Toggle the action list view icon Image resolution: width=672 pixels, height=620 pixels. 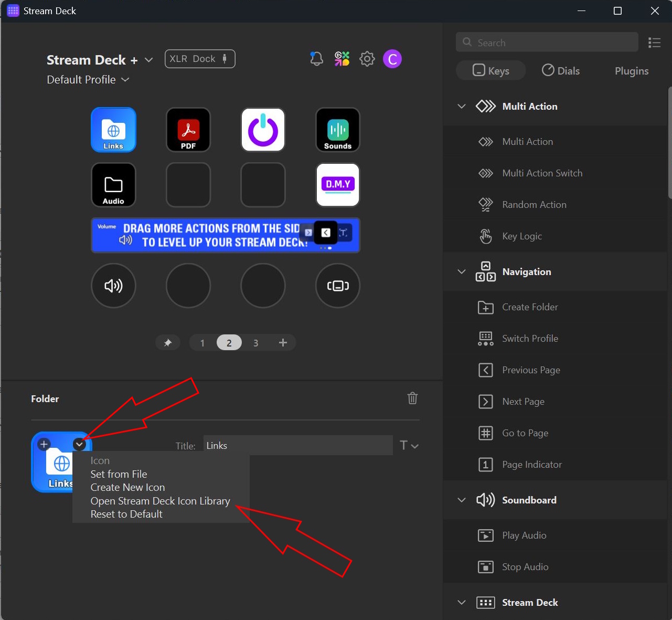pos(654,43)
